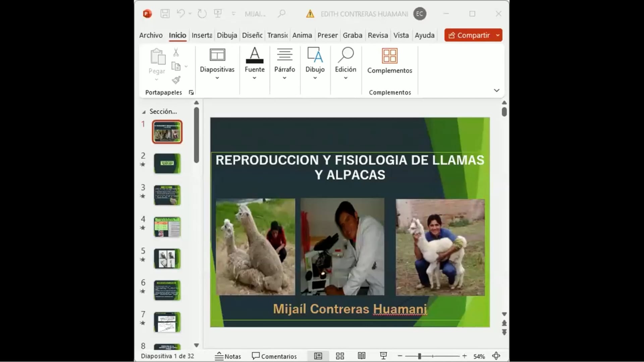Click the Pegar clipboard icon
The height and width of the screenshot is (362, 644).
(x=158, y=56)
